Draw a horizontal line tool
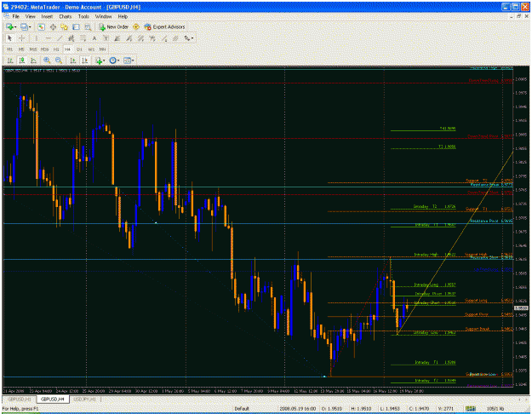 click(x=49, y=38)
